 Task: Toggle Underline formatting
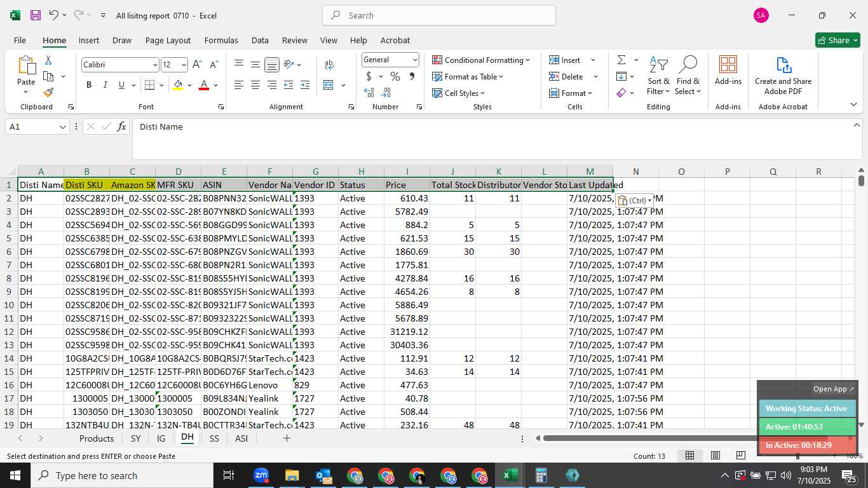(121, 85)
